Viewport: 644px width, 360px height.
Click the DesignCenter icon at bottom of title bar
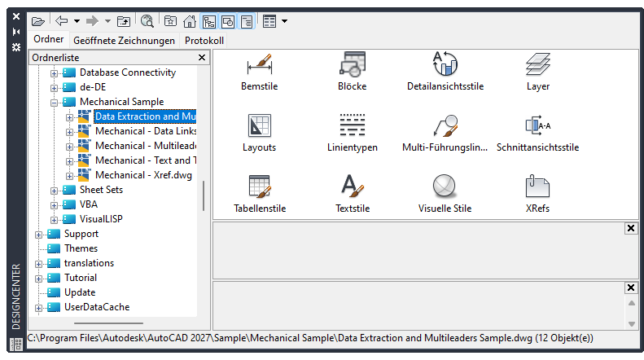(x=16, y=344)
